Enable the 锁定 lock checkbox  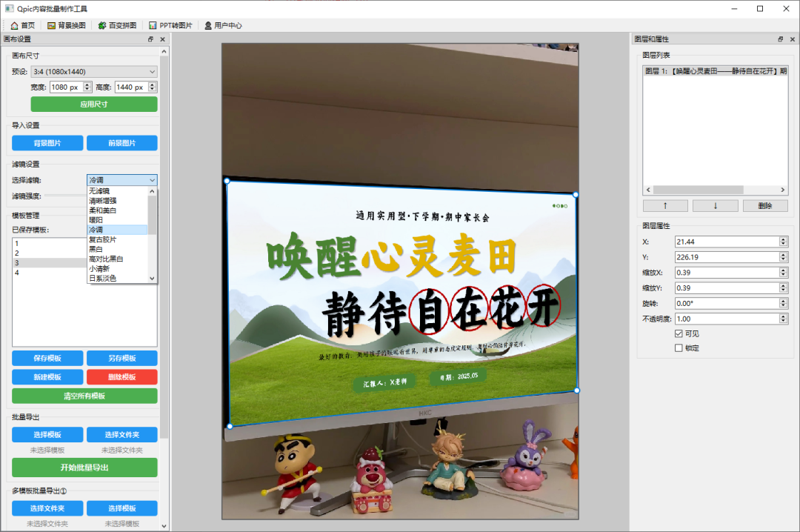click(679, 348)
